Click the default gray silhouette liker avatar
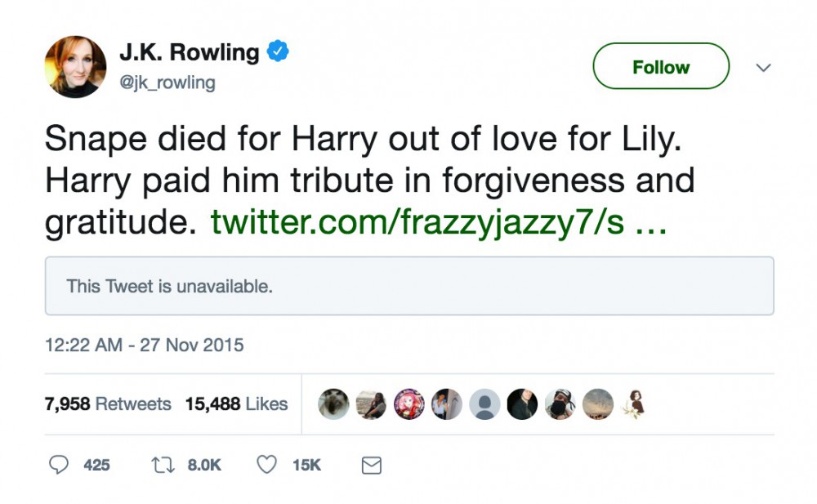 point(484,404)
